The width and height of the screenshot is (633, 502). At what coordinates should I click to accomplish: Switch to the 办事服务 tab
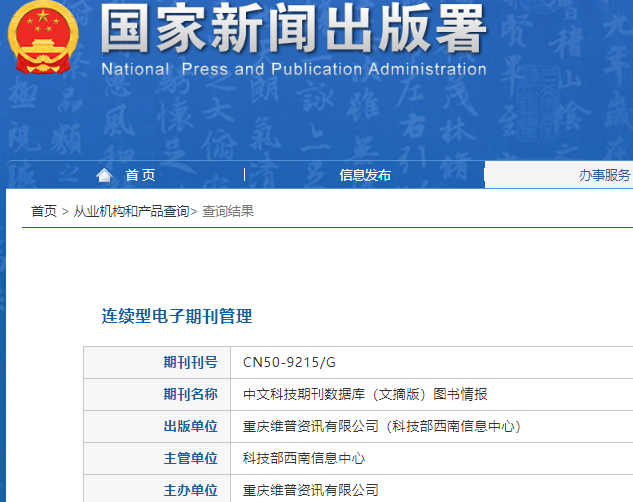[604, 175]
